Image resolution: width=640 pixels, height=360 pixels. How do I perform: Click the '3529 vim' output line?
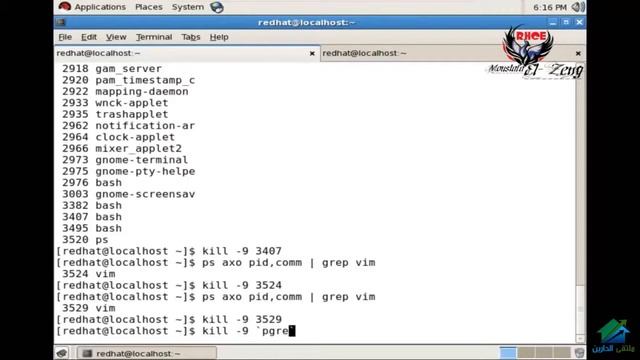89,308
